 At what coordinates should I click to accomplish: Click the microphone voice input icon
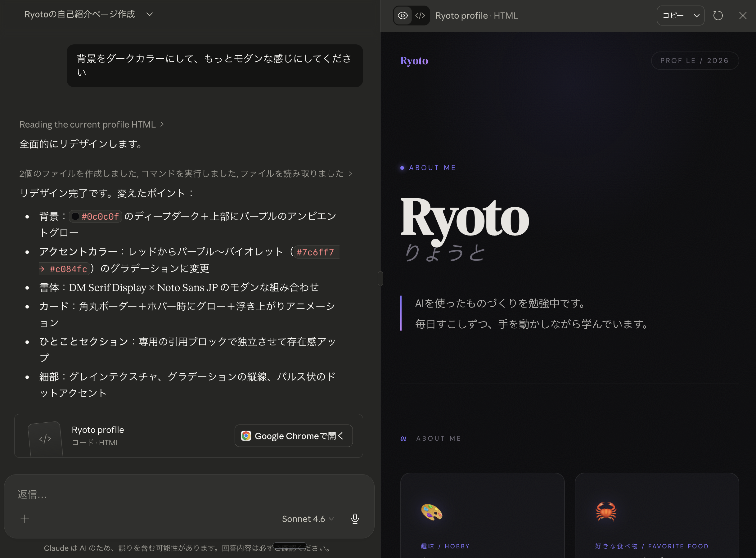[x=355, y=519]
